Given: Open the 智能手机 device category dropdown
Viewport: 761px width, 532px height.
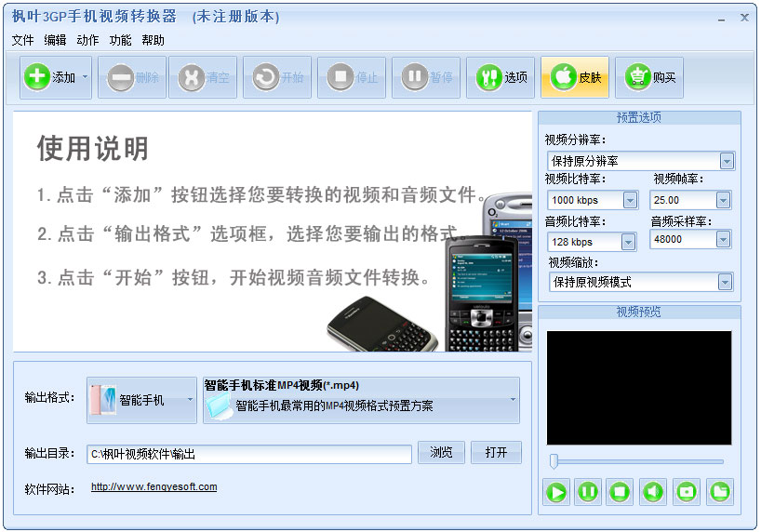Looking at the screenshot, I should (x=141, y=400).
